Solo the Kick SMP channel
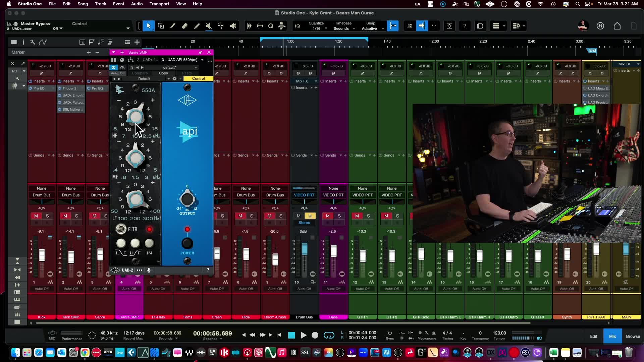The width and height of the screenshot is (644, 362). tap(76, 216)
